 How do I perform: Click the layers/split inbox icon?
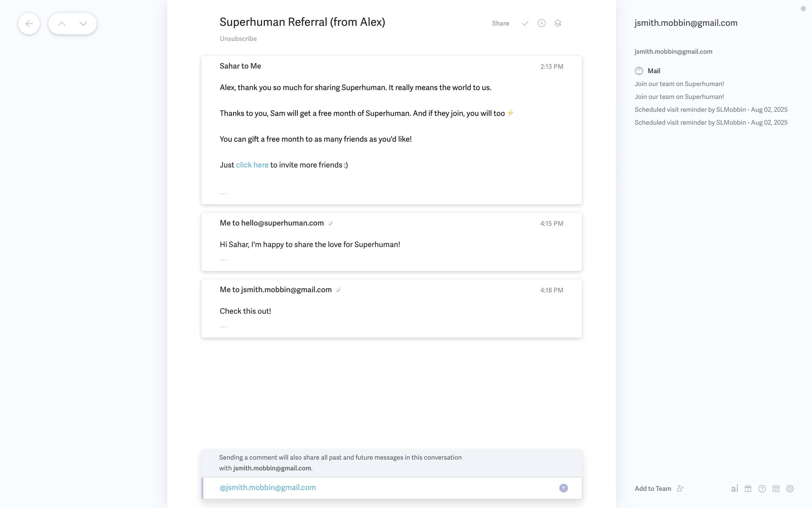tap(558, 23)
